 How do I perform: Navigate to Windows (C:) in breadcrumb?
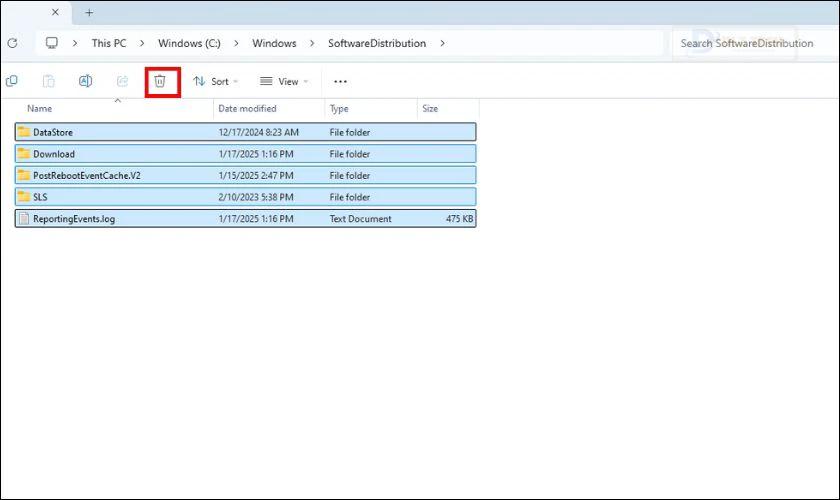click(189, 43)
